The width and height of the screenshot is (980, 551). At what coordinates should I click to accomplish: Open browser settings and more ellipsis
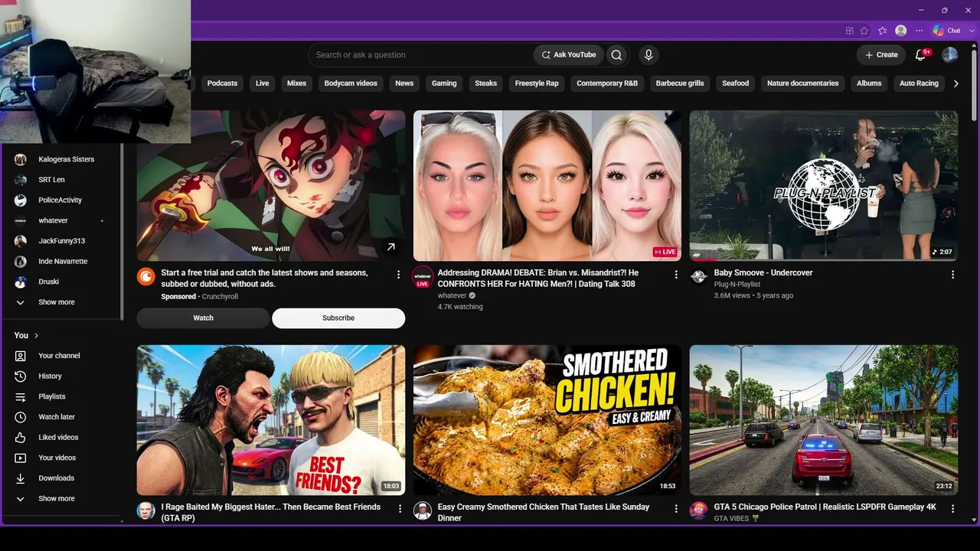point(919,31)
